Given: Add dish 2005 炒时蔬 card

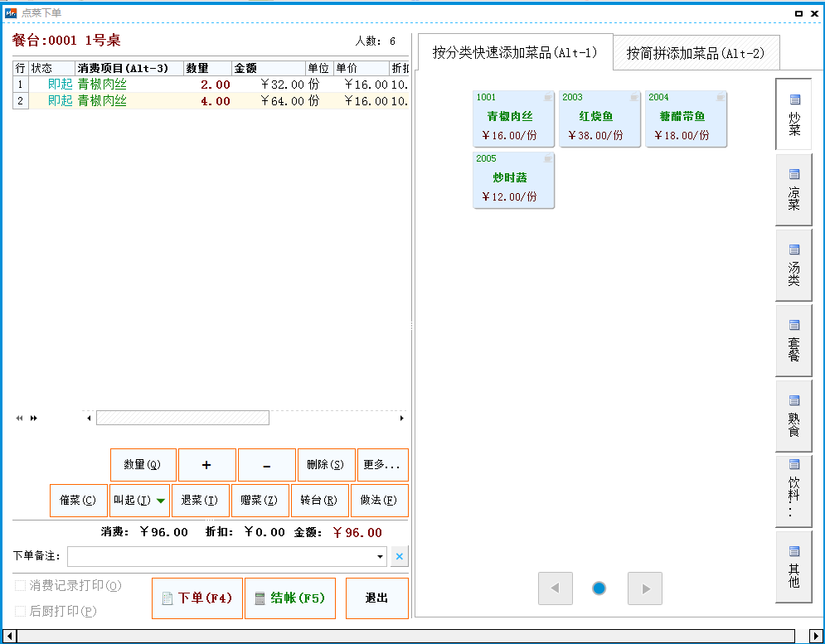Looking at the screenshot, I should [513, 180].
